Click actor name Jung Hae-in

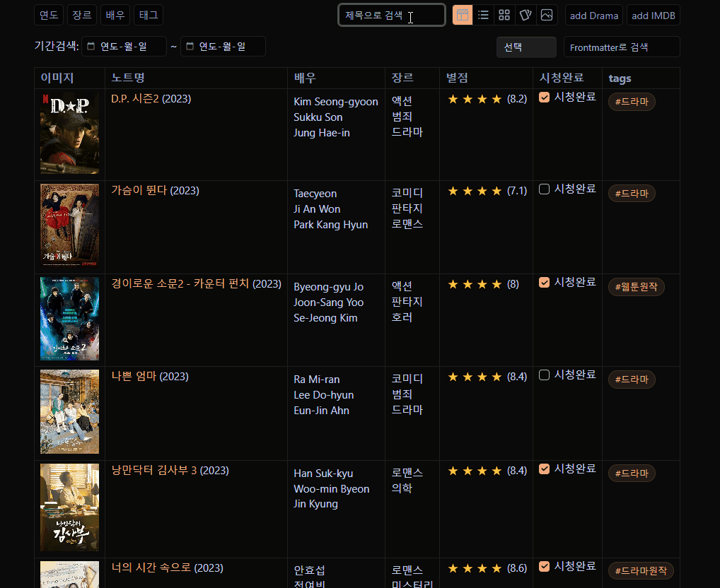click(x=321, y=133)
